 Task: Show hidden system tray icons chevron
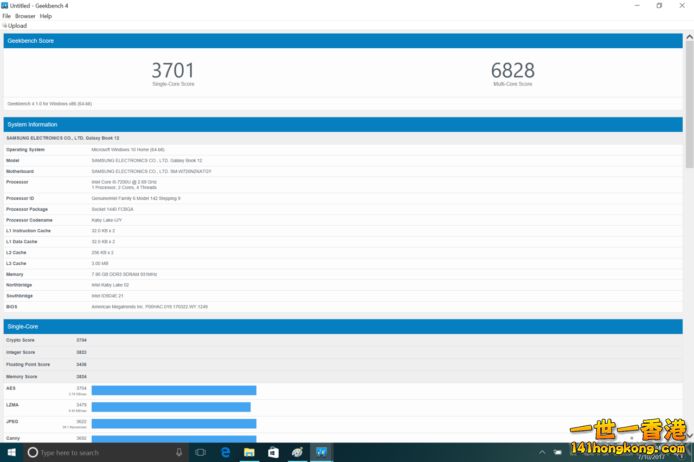point(542,452)
